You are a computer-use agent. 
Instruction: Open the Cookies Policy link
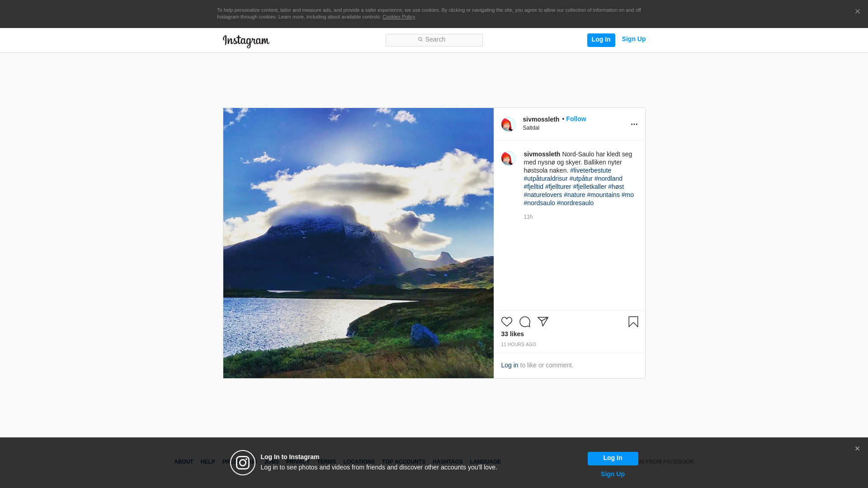[x=398, y=17]
